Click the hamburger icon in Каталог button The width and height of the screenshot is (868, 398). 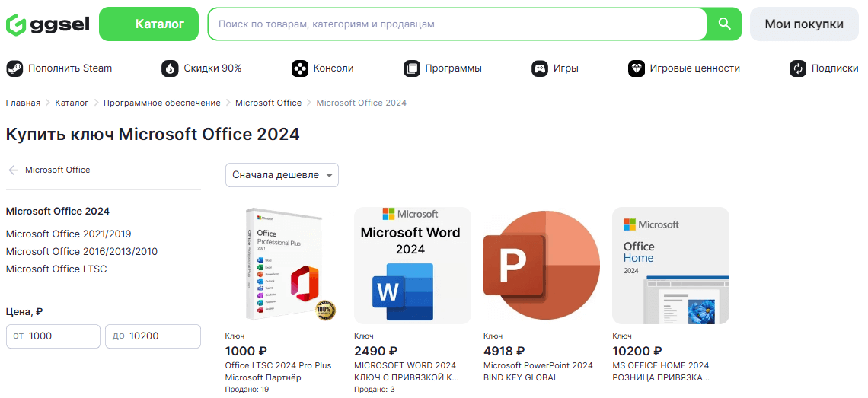tap(120, 24)
